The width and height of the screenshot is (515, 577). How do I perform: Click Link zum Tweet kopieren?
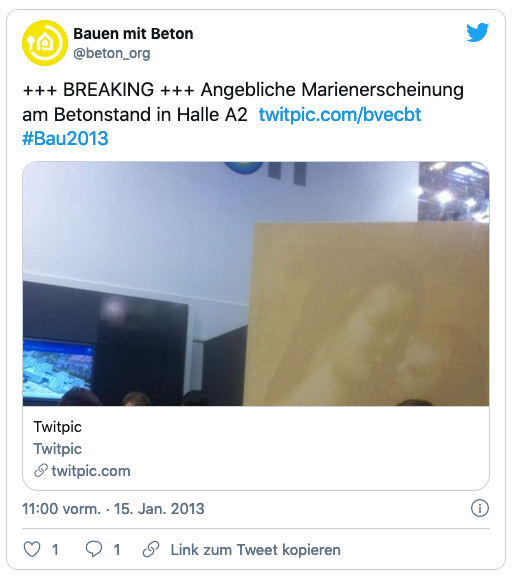click(255, 550)
